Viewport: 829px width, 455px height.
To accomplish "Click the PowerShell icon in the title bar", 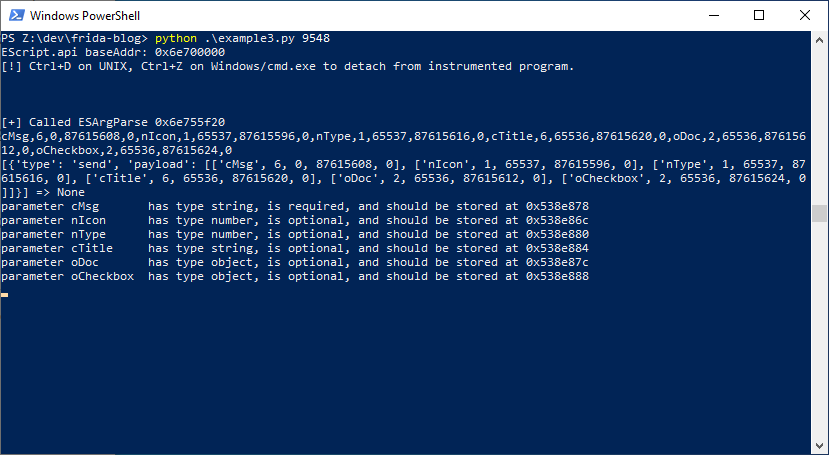I will pyautogui.click(x=14, y=15).
